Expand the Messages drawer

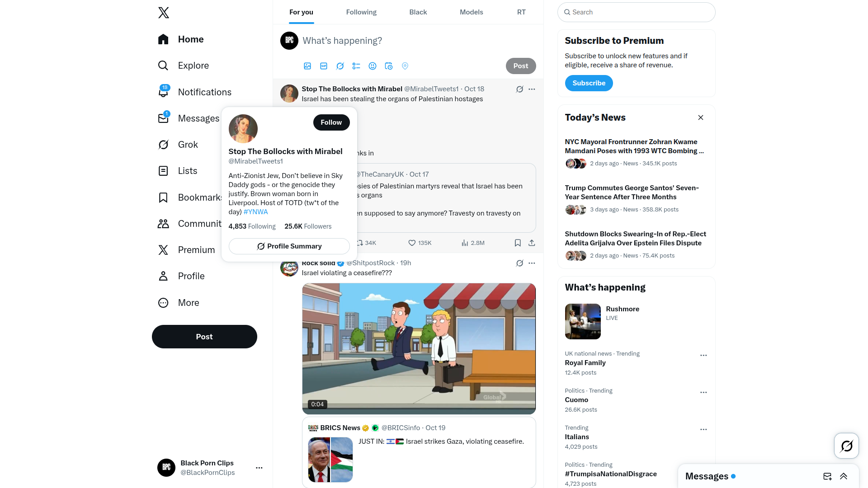844,476
